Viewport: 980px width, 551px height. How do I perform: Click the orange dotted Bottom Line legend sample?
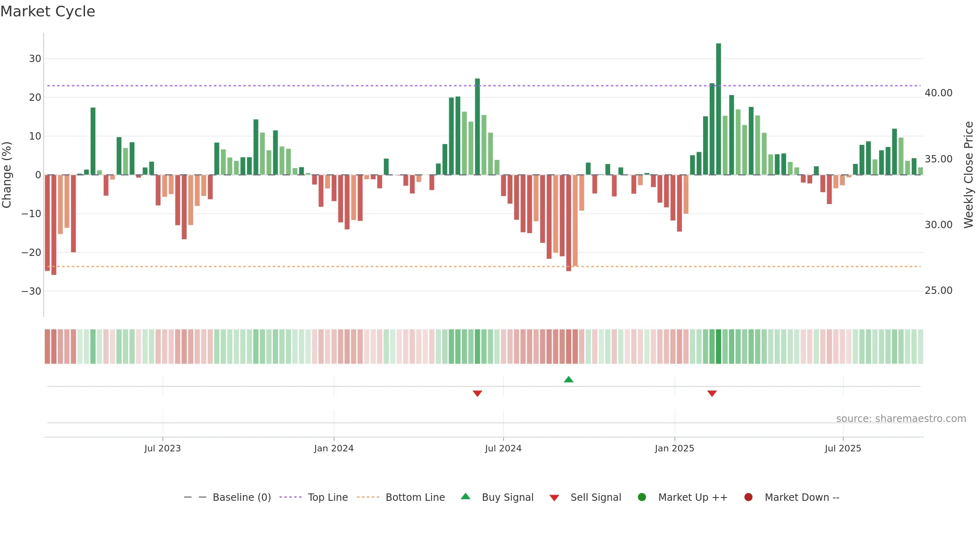click(368, 497)
